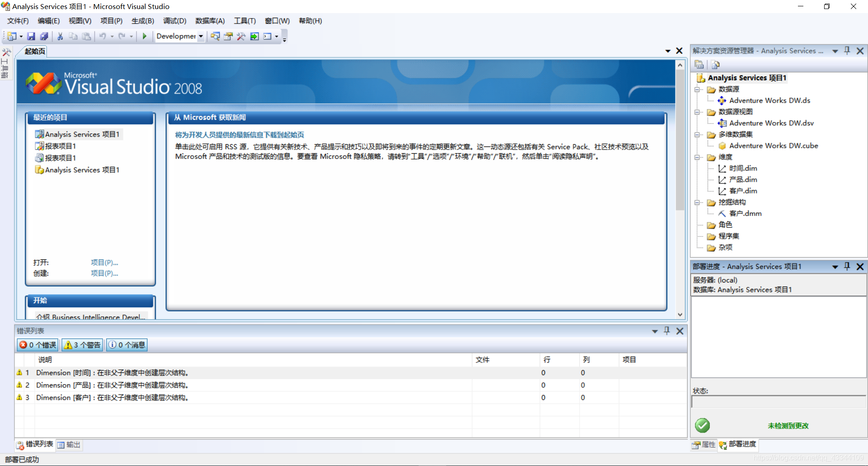
Task: Collapse the 数据源 folder node
Action: pos(698,89)
